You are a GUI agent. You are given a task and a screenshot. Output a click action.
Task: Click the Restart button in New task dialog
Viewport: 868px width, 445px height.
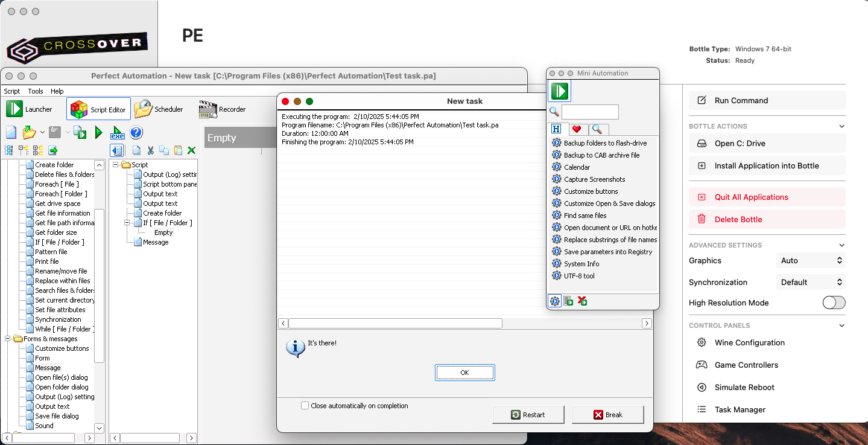coord(528,415)
